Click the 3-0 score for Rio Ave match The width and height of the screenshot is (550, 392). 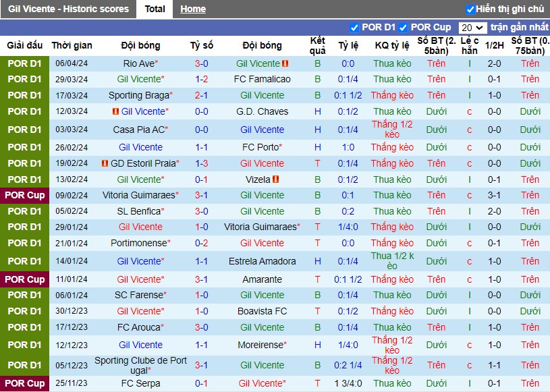(202, 63)
